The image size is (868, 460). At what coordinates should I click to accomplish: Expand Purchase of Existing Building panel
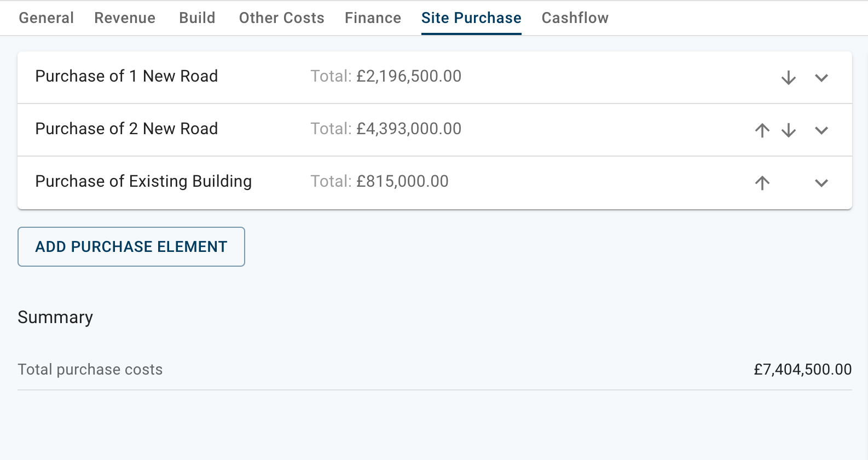click(x=821, y=183)
